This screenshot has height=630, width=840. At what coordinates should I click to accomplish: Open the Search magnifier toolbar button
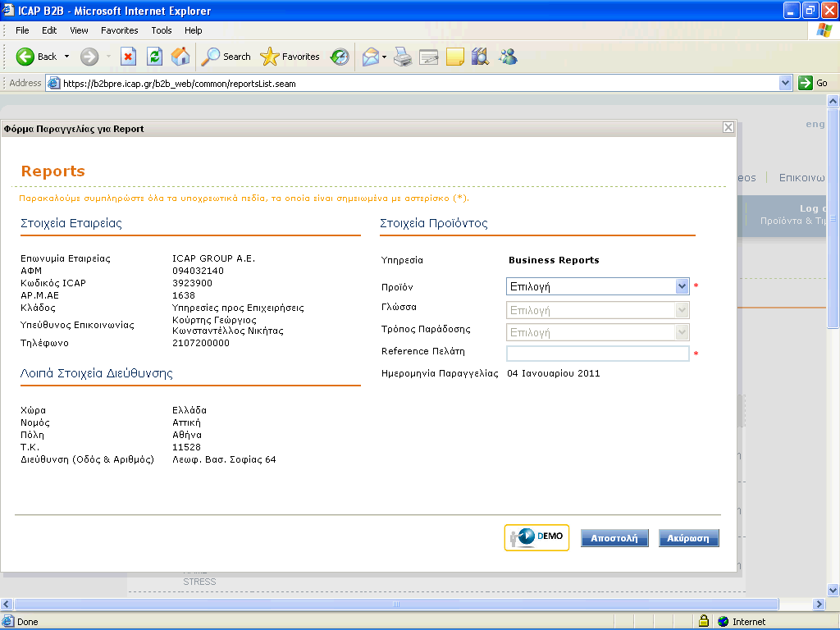point(226,57)
